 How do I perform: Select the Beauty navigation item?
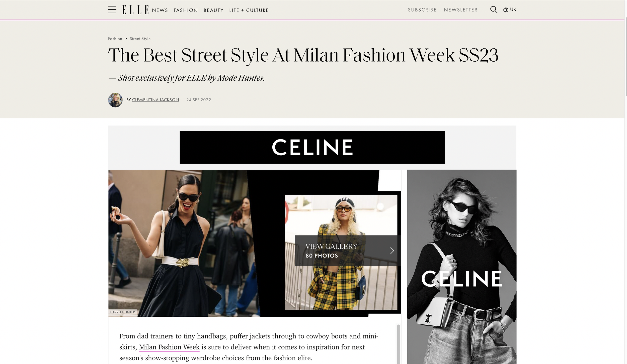click(x=213, y=10)
